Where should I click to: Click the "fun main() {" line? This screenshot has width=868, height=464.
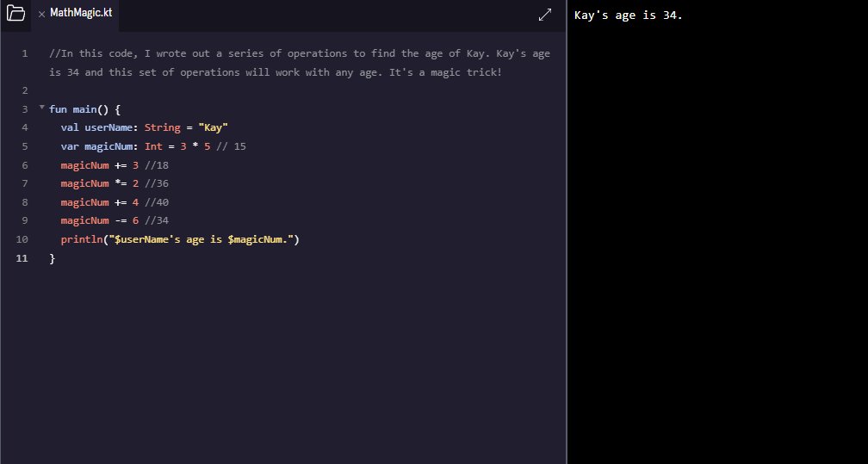(84, 109)
